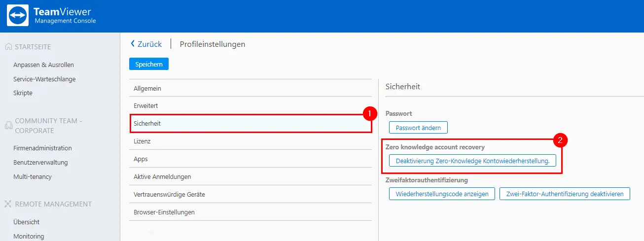This screenshot has height=241, width=644.
Task: Open Multi-tenancy in sidebar
Action: [33, 176]
